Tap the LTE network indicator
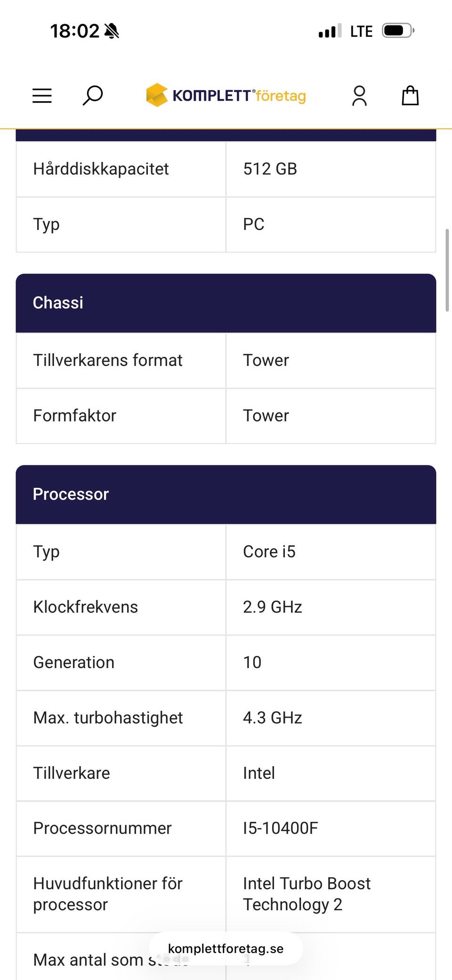 point(361,32)
